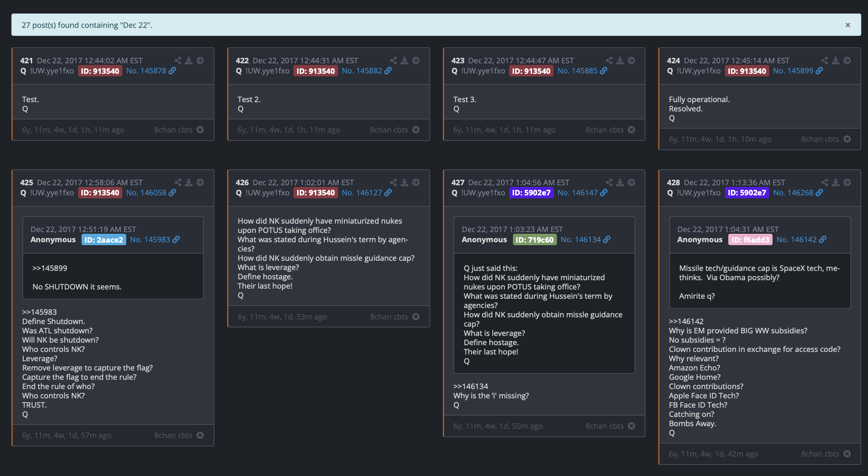Screen dimensions: 868x476
Task: Open post 425 arrow icon
Action: click(x=200, y=183)
